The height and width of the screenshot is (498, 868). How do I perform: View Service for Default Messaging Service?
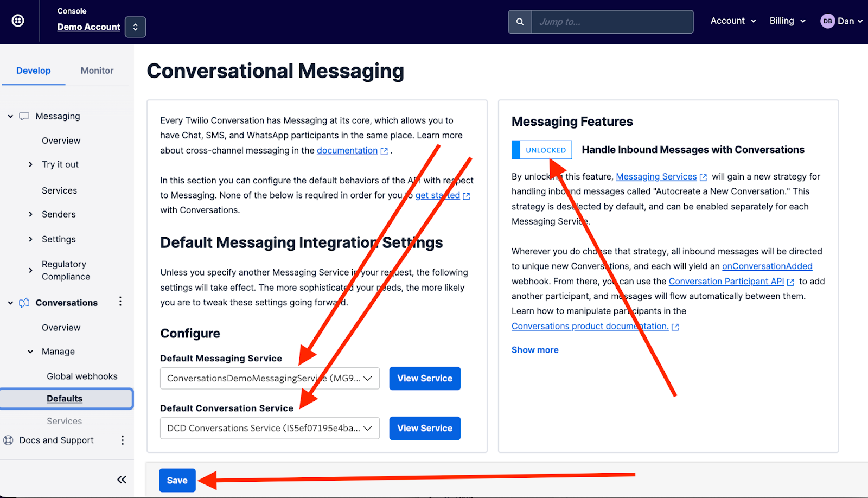point(425,379)
